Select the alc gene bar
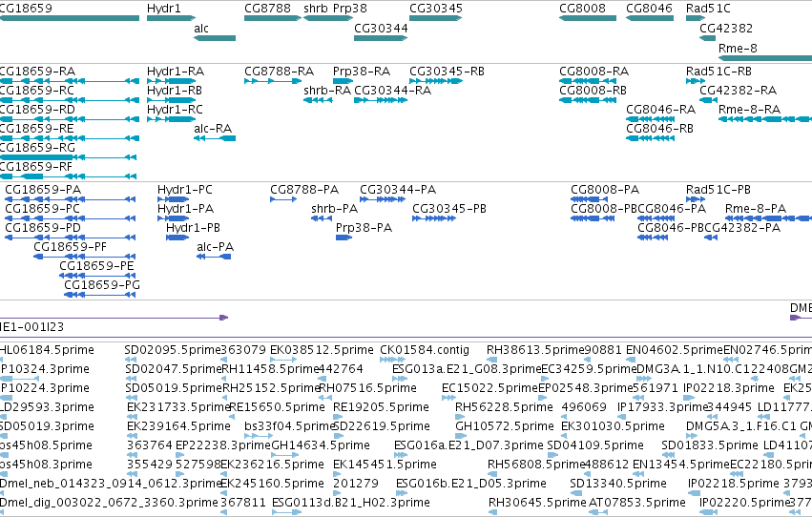 pos(215,38)
